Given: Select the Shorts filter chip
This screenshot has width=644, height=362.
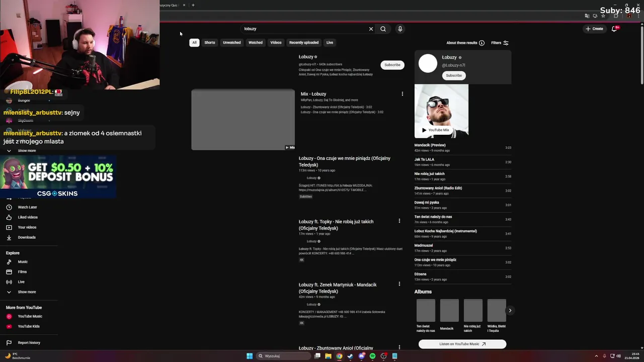Looking at the screenshot, I should tap(210, 42).
